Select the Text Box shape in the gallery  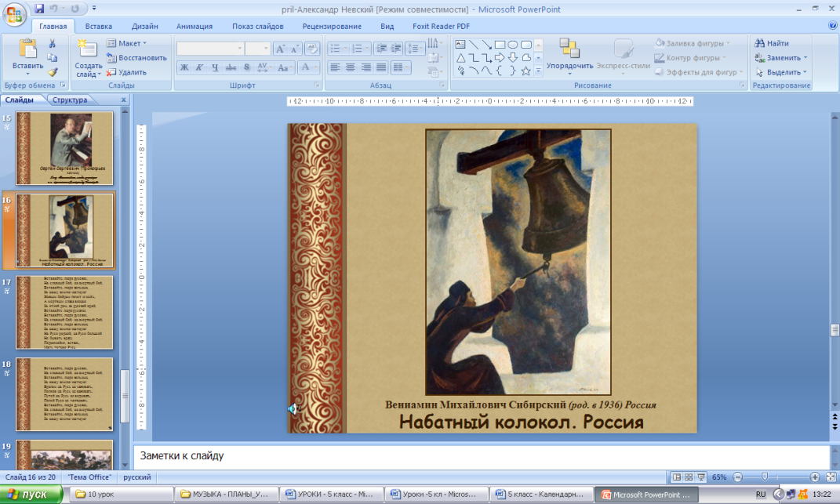[x=460, y=45]
